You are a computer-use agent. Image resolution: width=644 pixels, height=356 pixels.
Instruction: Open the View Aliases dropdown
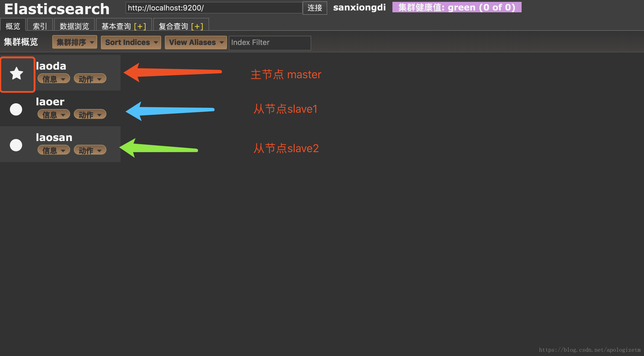pos(196,42)
